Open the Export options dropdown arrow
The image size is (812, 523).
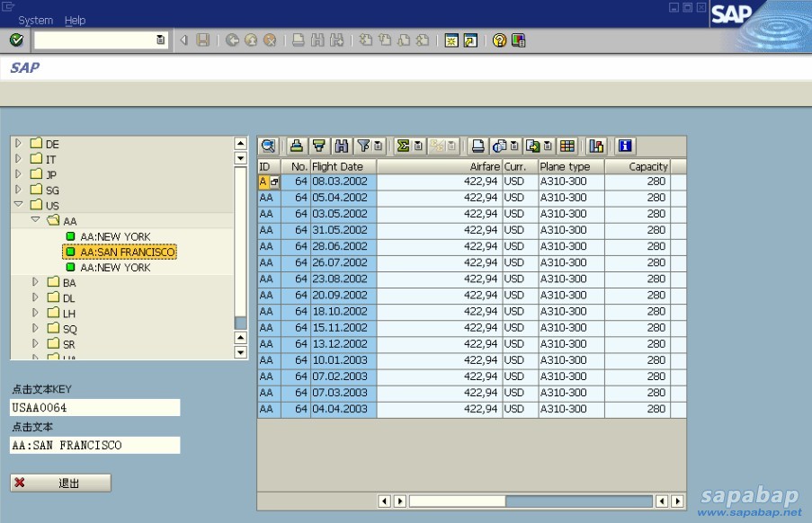click(x=548, y=146)
